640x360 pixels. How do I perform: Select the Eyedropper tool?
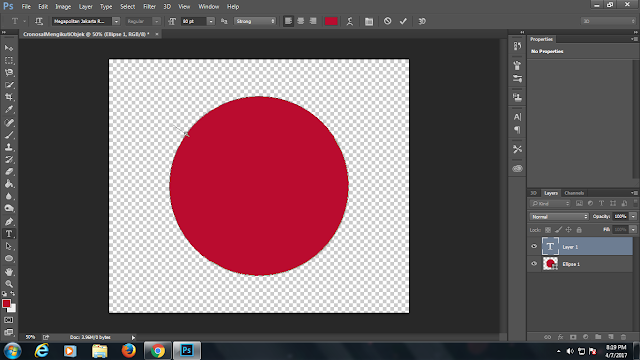pos(9,109)
